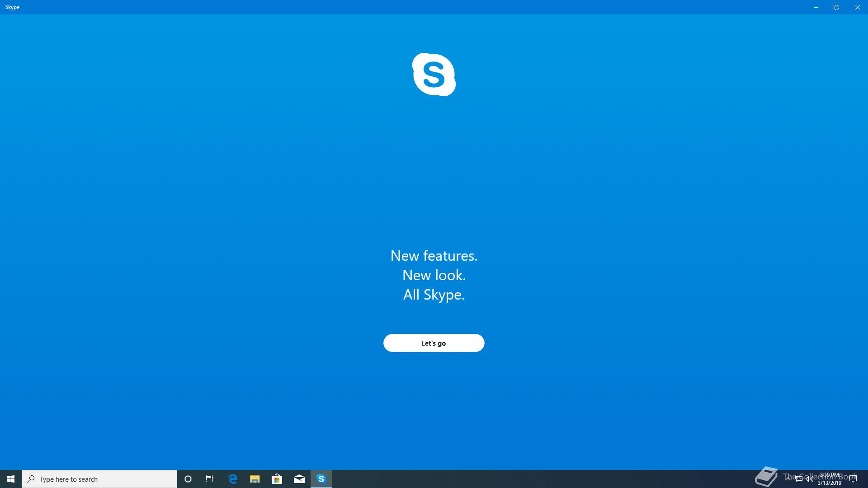Click the large Skype logo
This screenshot has width=868, height=488.
[434, 75]
